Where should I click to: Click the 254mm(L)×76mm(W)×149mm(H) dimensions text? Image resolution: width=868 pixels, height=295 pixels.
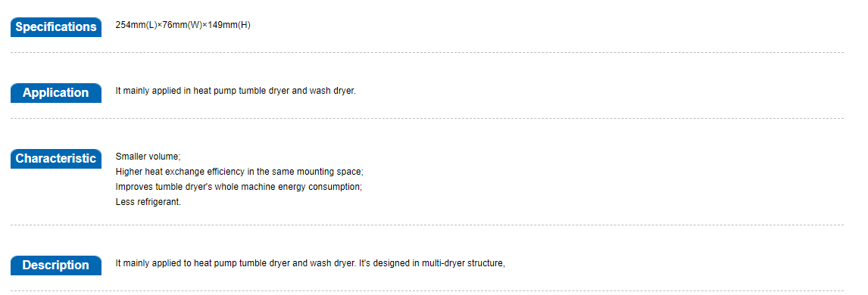tap(183, 25)
